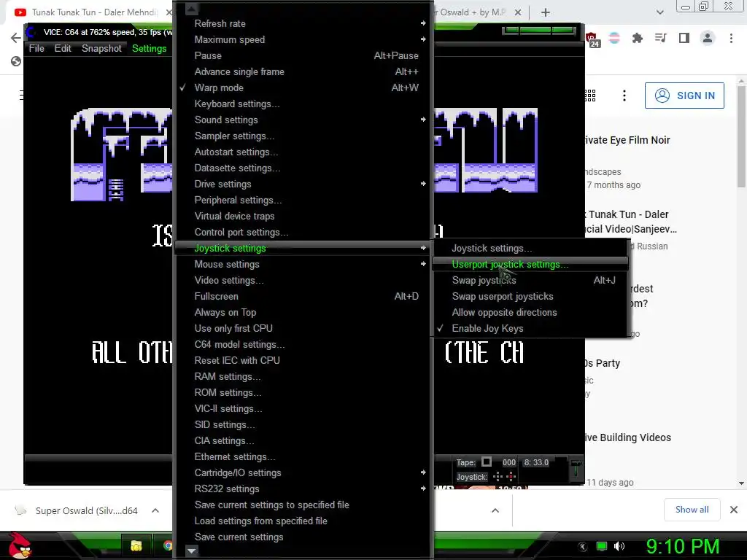Click the tab search chevron in Chrome
747x560 pixels.
(x=659, y=12)
